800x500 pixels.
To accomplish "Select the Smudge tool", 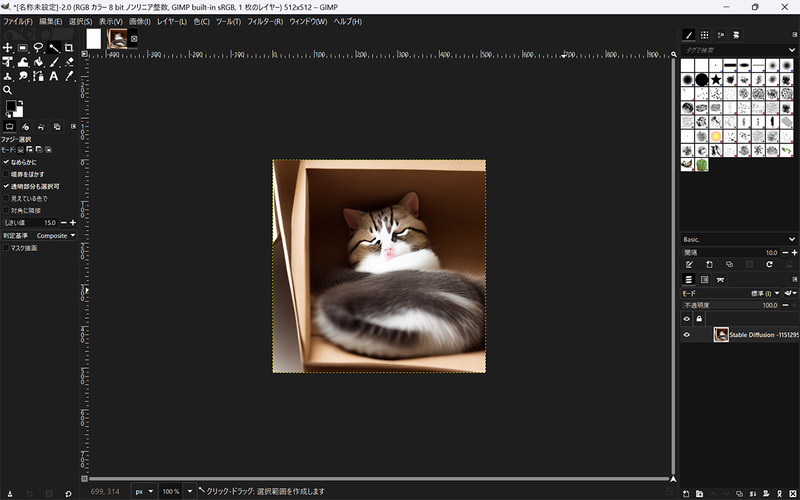I will point(23,77).
